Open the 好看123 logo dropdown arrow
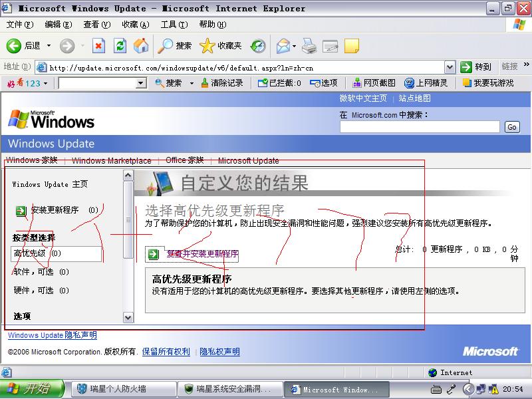Viewport: 532px width, 399px height. tap(45, 83)
